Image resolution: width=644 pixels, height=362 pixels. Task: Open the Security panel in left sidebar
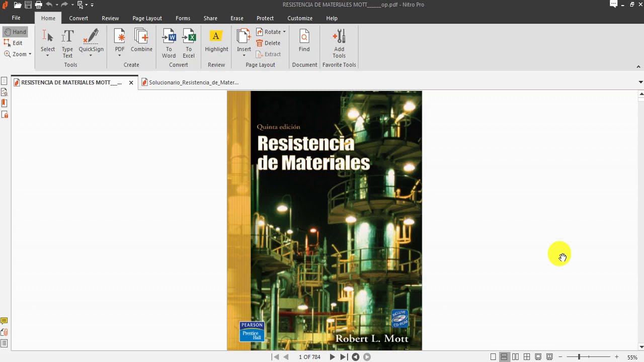coord(4,115)
